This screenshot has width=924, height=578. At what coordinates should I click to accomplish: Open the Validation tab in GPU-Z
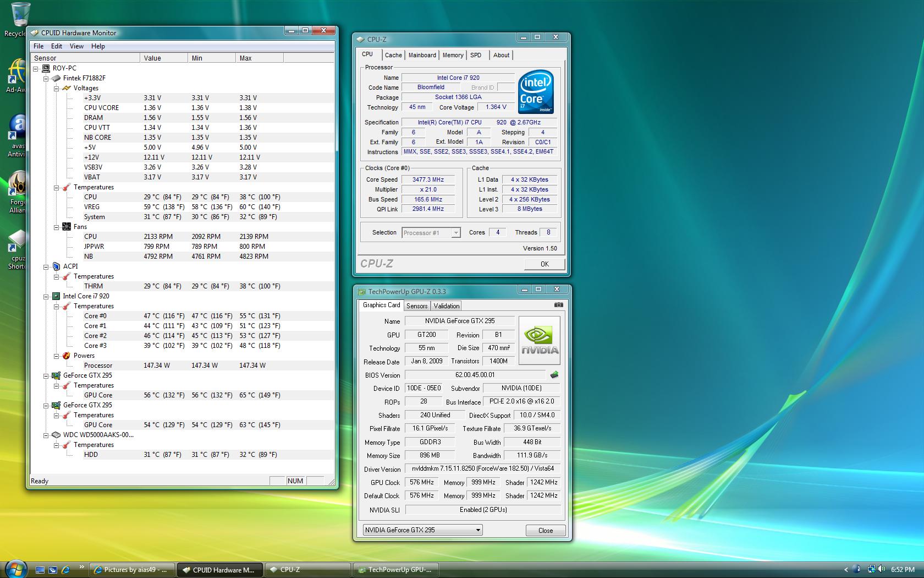(x=446, y=306)
